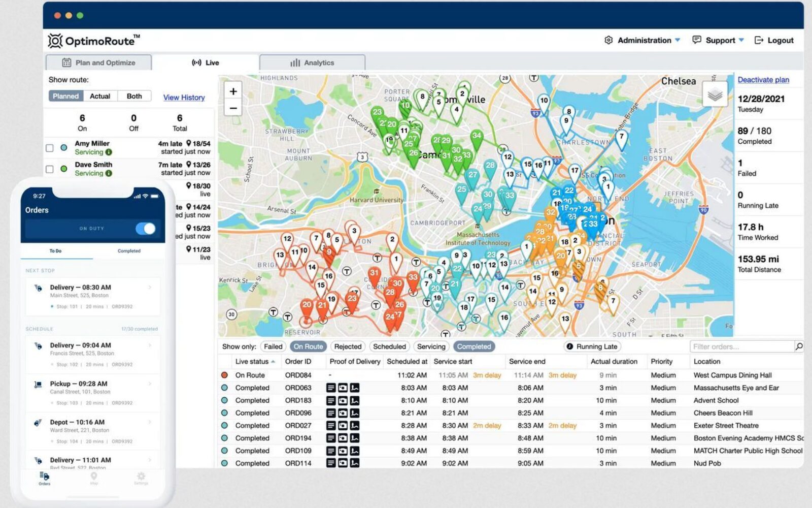Open the Orders icon in phone bottom bar
The height and width of the screenshot is (508, 812).
click(x=44, y=478)
